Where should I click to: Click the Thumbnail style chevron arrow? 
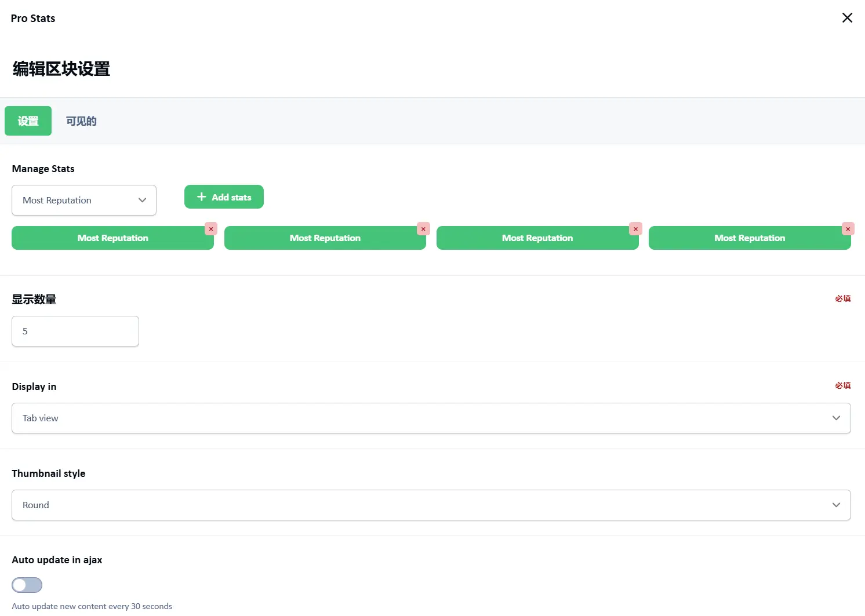tap(836, 505)
